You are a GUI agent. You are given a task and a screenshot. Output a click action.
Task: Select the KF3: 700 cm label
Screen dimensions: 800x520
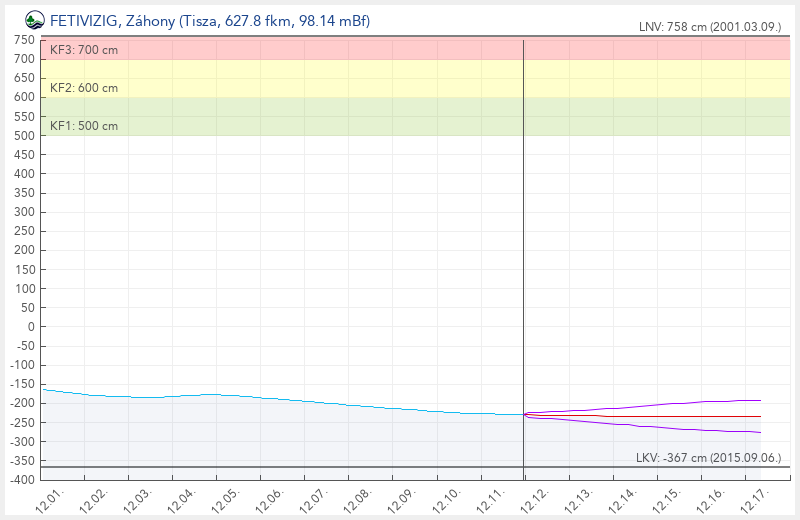click(83, 49)
